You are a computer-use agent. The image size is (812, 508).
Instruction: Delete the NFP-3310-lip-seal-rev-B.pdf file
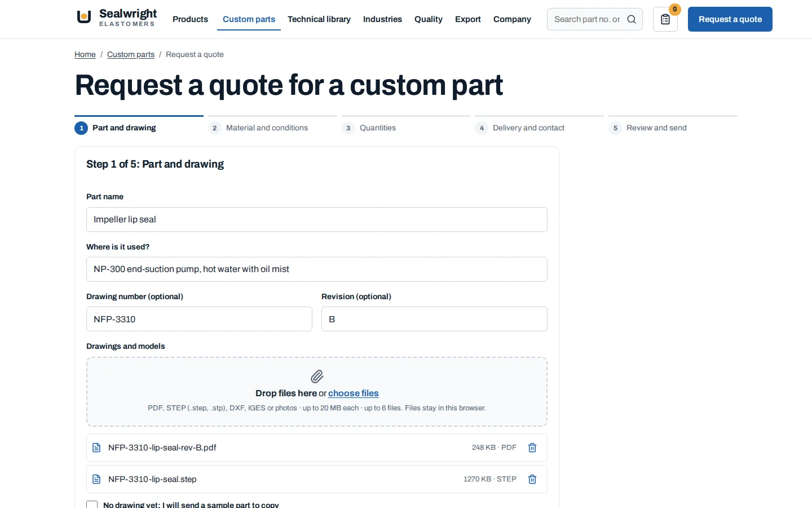click(532, 448)
